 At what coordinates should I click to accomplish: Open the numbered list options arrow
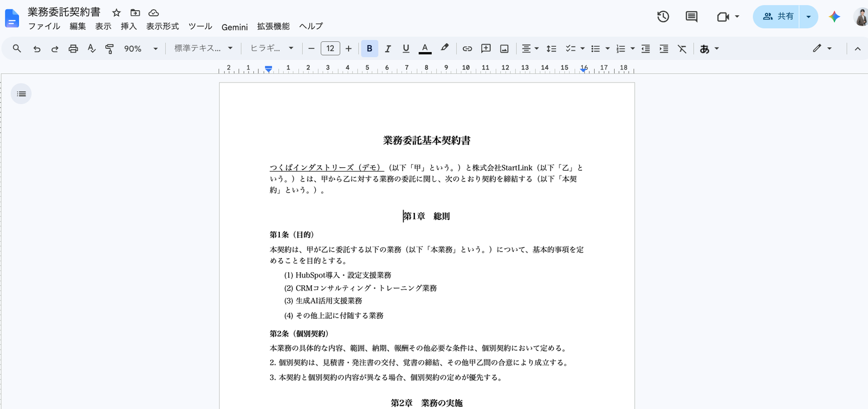pos(633,48)
